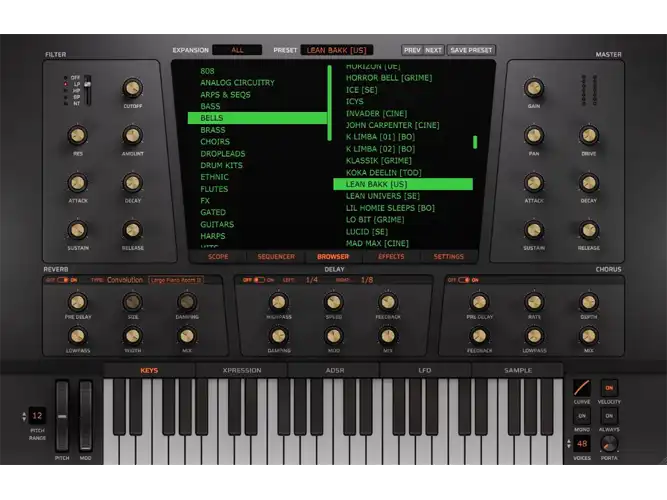Open the Sample tab
The height and width of the screenshot is (500, 667).
click(x=518, y=370)
